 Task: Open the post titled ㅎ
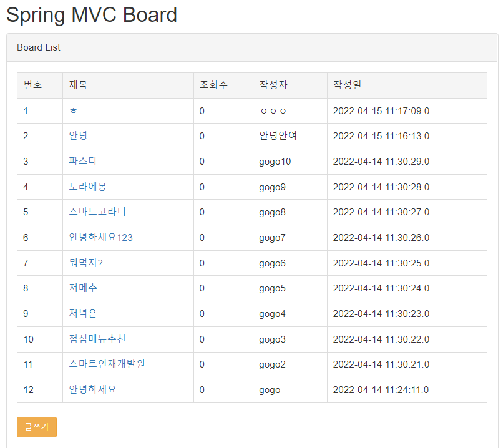pos(73,110)
